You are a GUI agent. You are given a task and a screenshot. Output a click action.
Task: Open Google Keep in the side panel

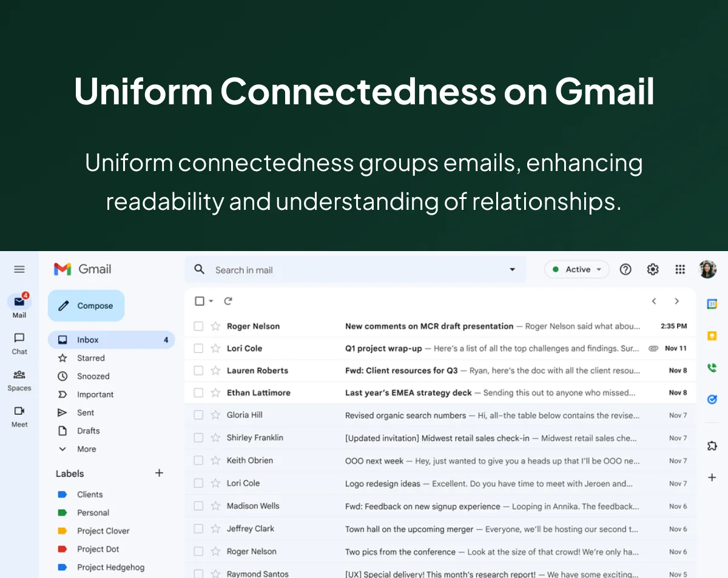[x=712, y=335]
